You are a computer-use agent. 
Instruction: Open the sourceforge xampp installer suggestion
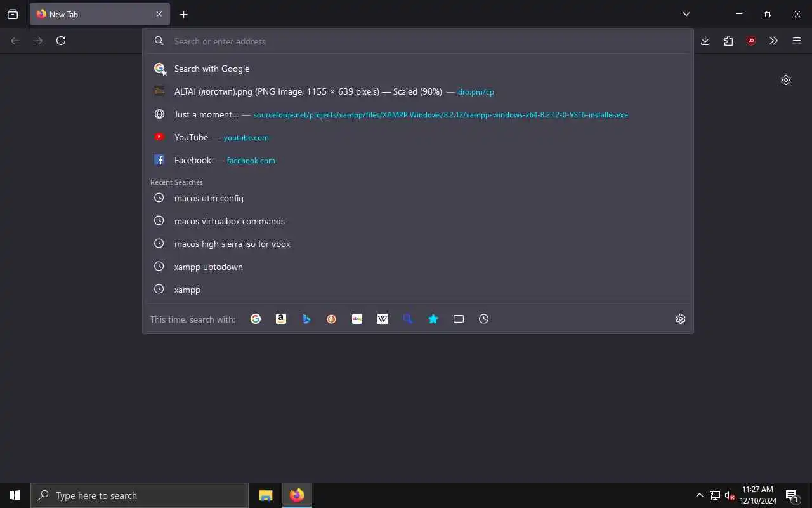point(418,114)
